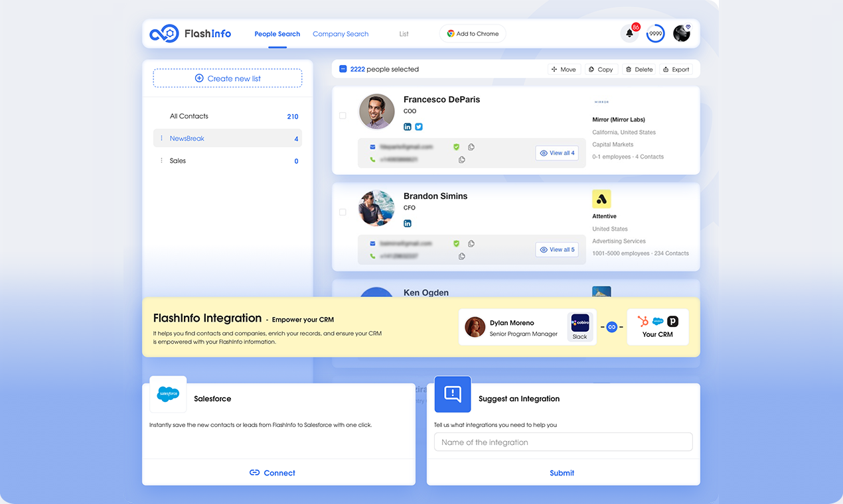Switch to the Company Search tab
The height and width of the screenshot is (504, 843).
[x=341, y=34]
